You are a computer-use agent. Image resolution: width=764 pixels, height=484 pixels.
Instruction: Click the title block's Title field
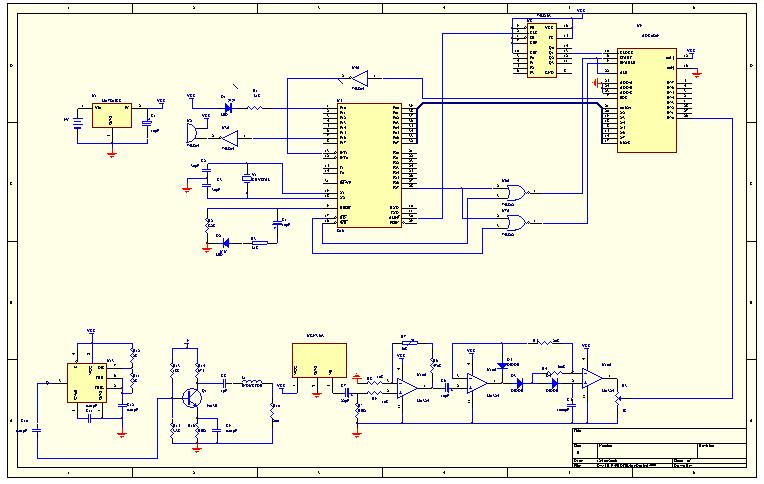[x=659, y=436]
